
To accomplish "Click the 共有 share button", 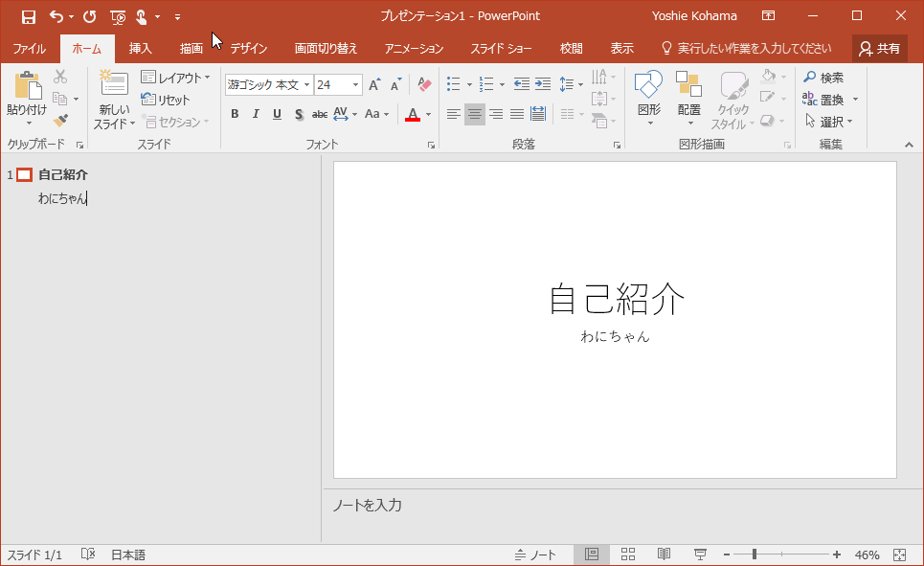I will click(879, 49).
